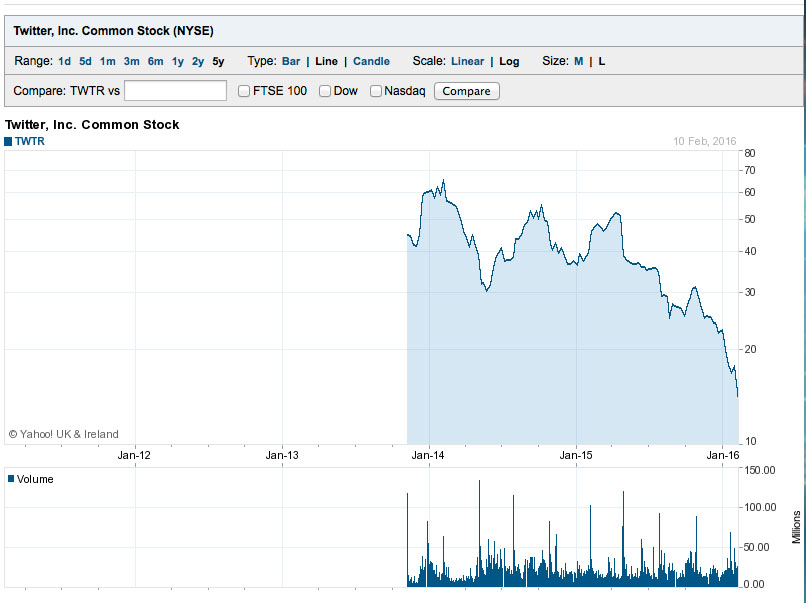This screenshot has width=806, height=603.
Task: Pick the 2y range
Action: [198, 61]
